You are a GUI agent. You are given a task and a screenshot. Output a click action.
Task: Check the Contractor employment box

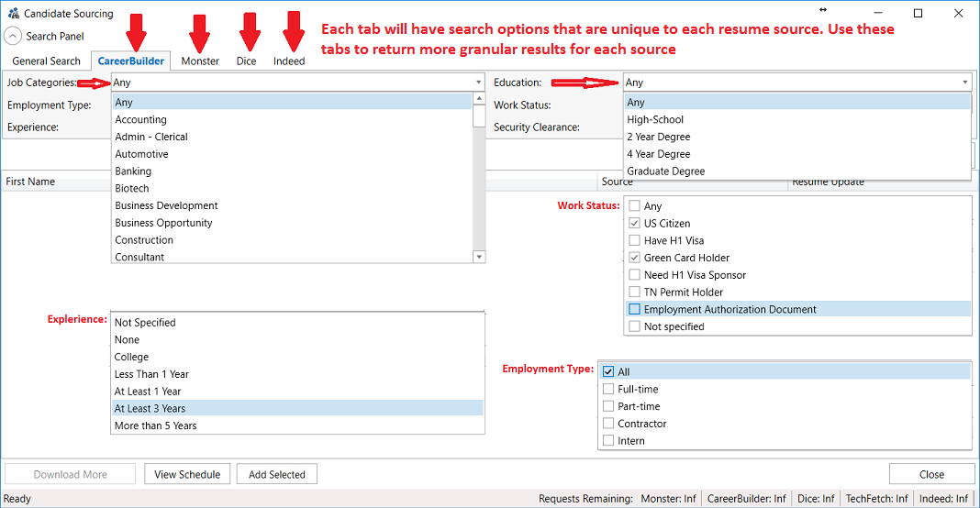pos(608,423)
